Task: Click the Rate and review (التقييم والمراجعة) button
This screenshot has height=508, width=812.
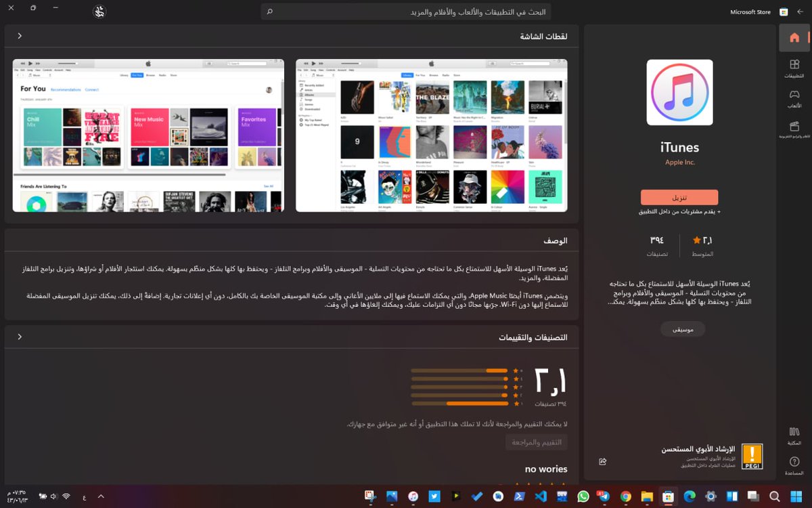Action: click(537, 442)
